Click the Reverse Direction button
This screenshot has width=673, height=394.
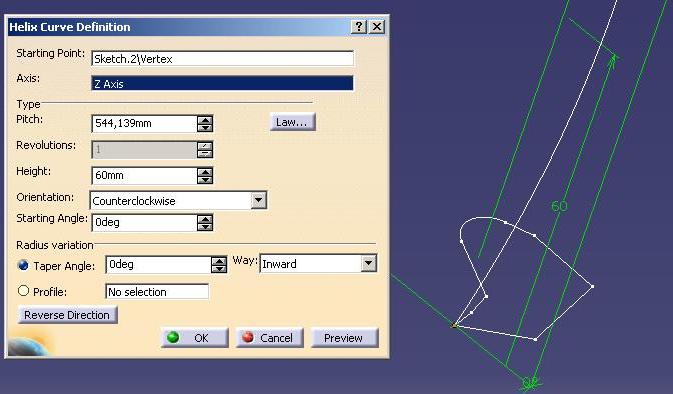pos(67,315)
